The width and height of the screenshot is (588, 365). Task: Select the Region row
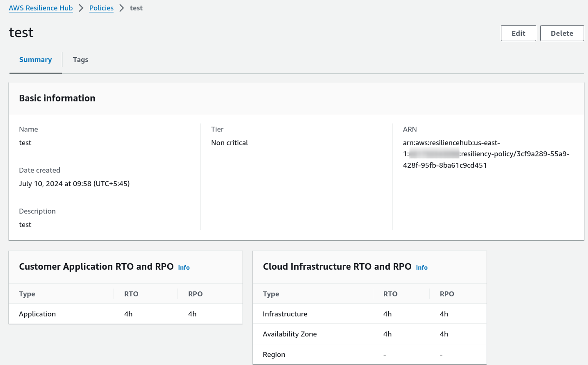pyautogui.click(x=274, y=354)
